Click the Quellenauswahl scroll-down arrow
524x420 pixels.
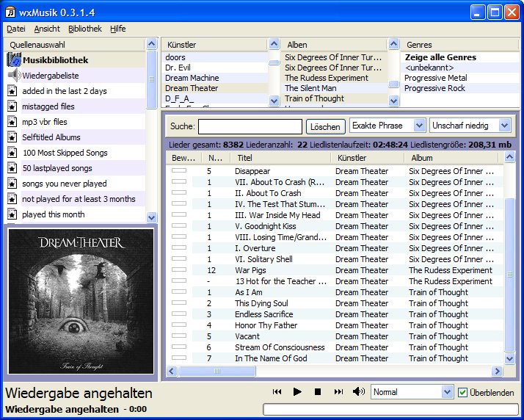point(151,217)
